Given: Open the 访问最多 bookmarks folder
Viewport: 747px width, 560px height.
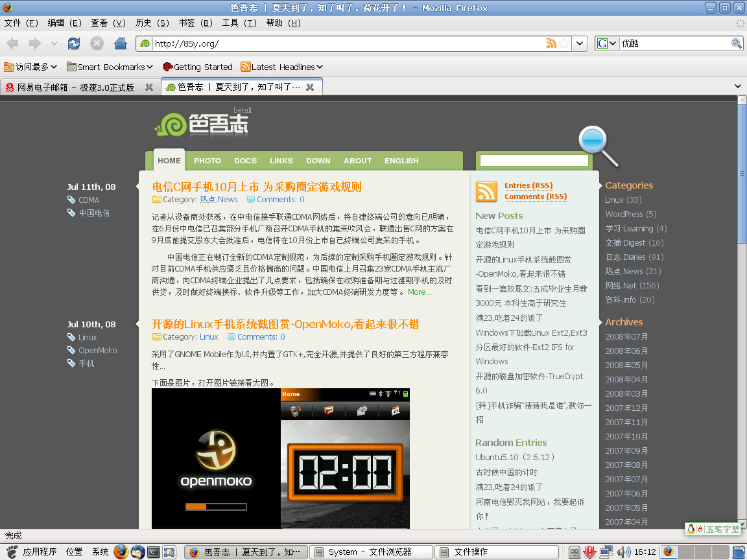Looking at the screenshot, I should click(x=30, y=67).
